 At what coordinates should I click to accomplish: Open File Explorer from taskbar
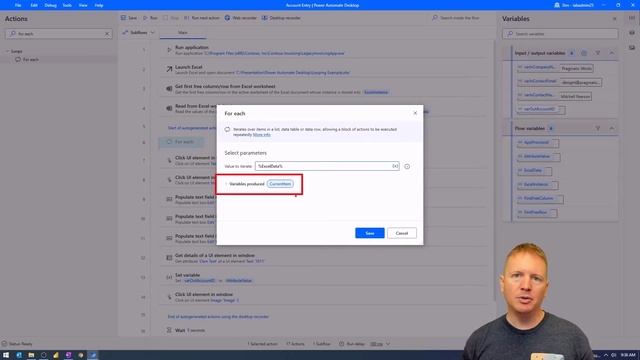[31, 355]
